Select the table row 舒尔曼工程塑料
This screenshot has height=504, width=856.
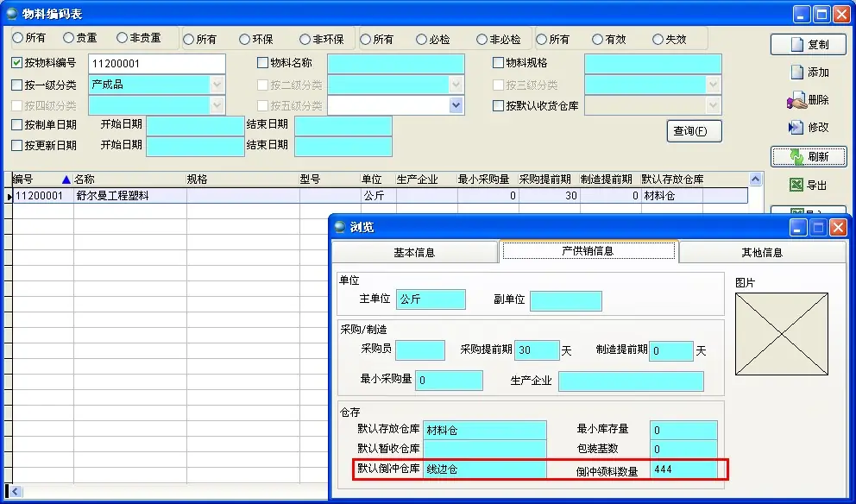112,196
